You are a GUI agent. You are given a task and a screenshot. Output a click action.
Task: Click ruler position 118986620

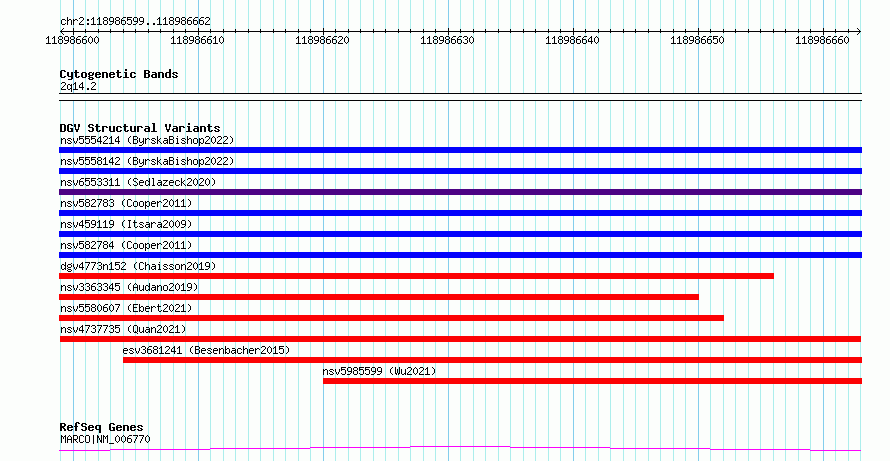point(322,40)
